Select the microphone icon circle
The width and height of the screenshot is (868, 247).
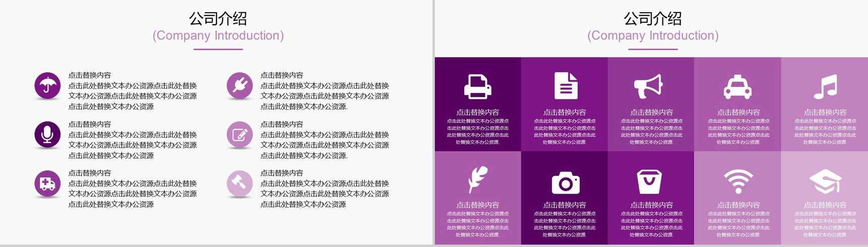47,134
